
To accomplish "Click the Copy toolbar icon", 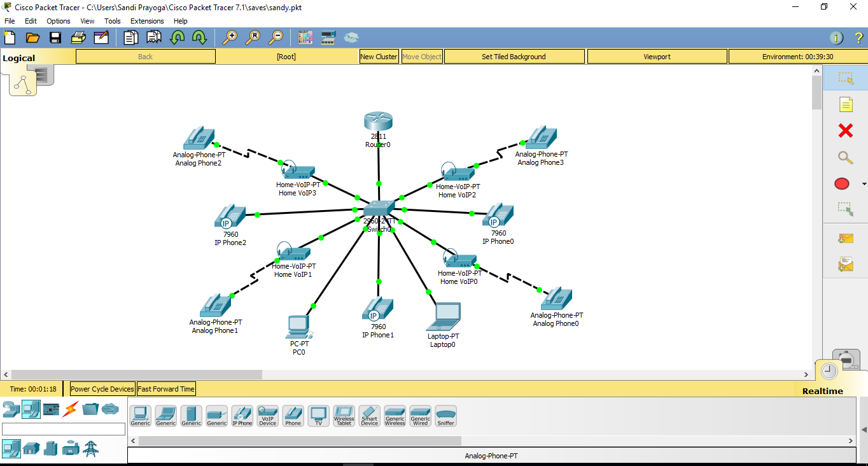I will point(131,38).
